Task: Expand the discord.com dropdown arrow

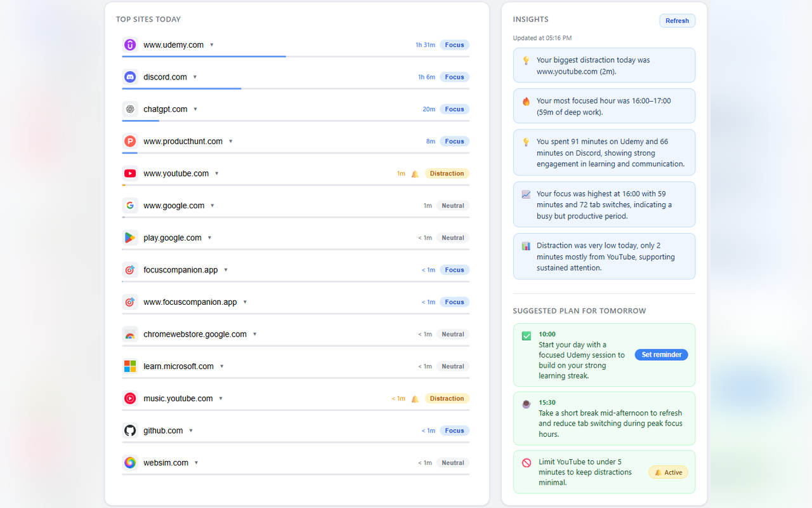Action: coord(195,77)
